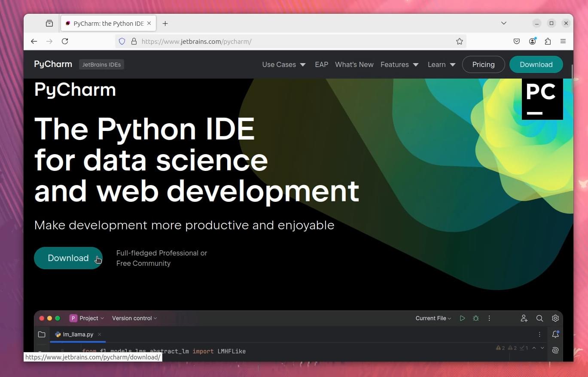Expand the Features dropdown menu
Image resolution: width=588 pixels, height=377 pixels.
(x=399, y=64)
